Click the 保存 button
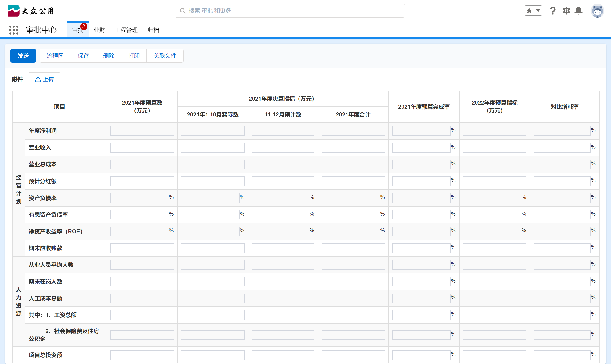The width and height of the screenshot is (611, 364). pos(83,56)
